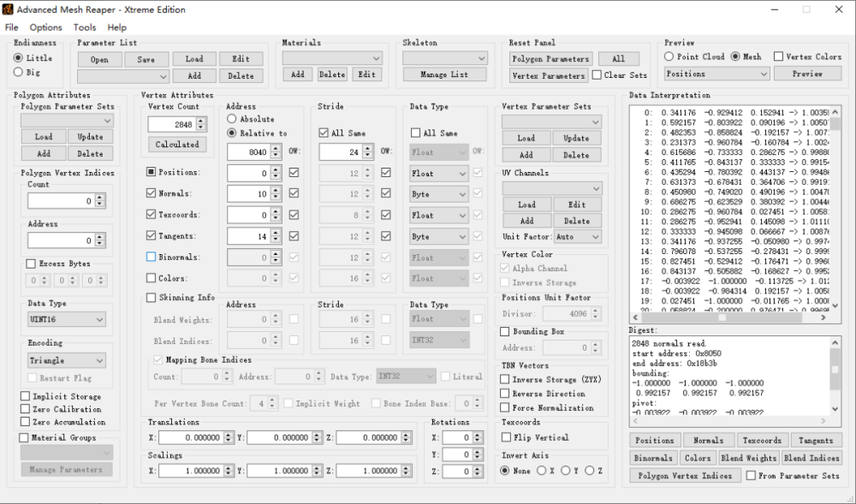Viewport: 856px width, 504px height.
Task: Open the Positions preview dropdown
Action: tap(716, 74)
